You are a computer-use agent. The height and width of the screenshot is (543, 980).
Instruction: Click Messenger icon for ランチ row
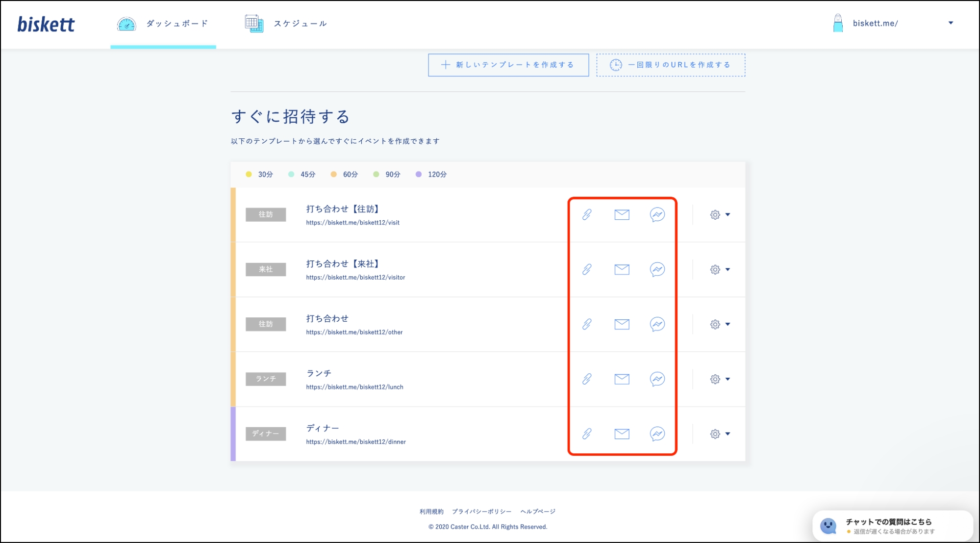[657, 379]
